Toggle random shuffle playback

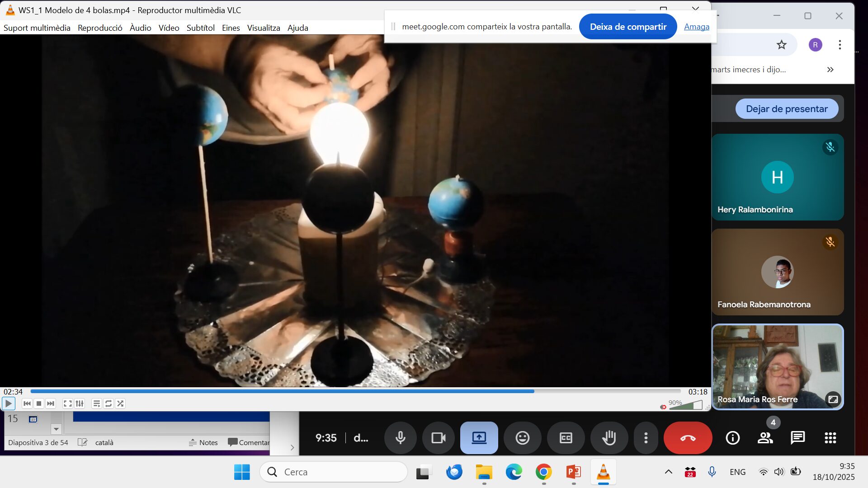click(x=120, y=404)
